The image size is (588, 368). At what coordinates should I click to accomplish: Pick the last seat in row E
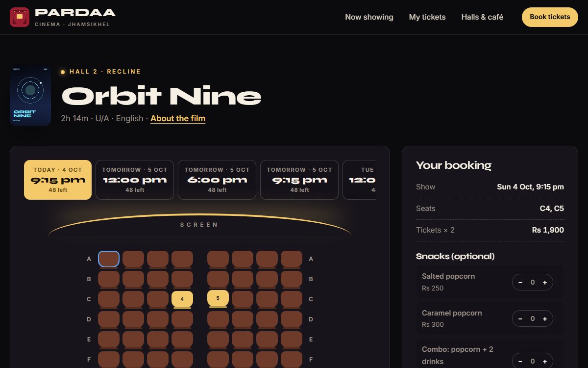pyautogui.click(x=292, y=339)
